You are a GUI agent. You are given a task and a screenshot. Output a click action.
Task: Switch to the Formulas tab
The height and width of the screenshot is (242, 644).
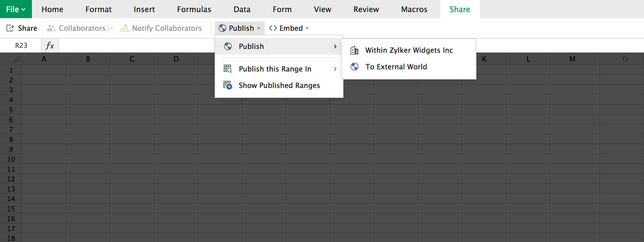point(194,9)
